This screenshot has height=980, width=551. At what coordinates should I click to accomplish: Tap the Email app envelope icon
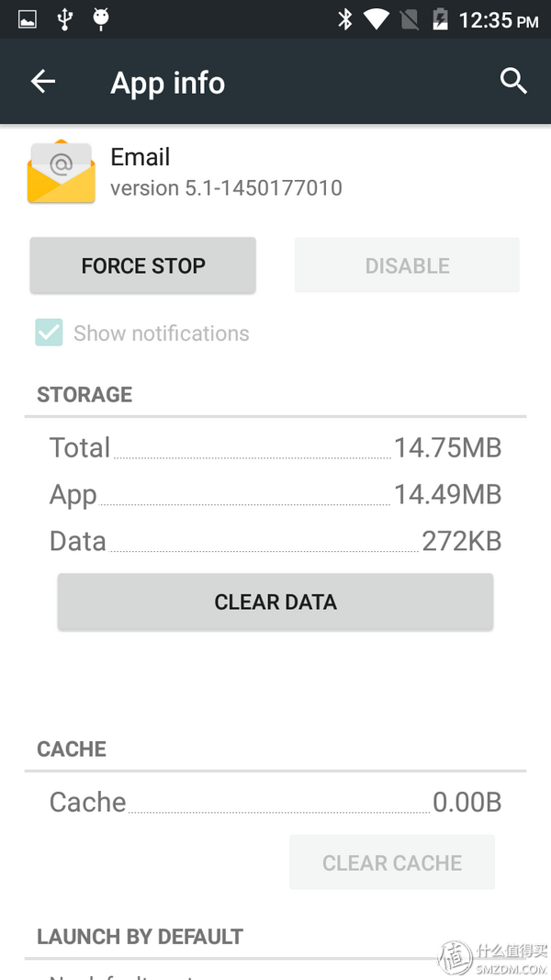(62, 172)
